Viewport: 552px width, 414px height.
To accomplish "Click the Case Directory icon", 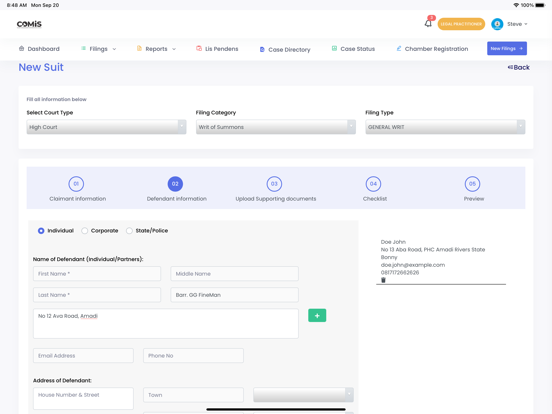I will coord(262,50).
